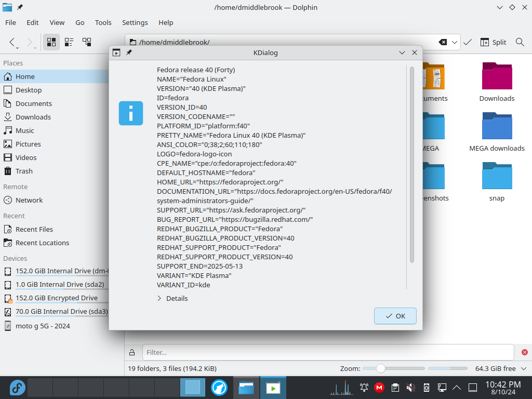This screenshot has width=532, height=399.
Task: Go forward with the forward arrow
Action: tap(30, 42)
